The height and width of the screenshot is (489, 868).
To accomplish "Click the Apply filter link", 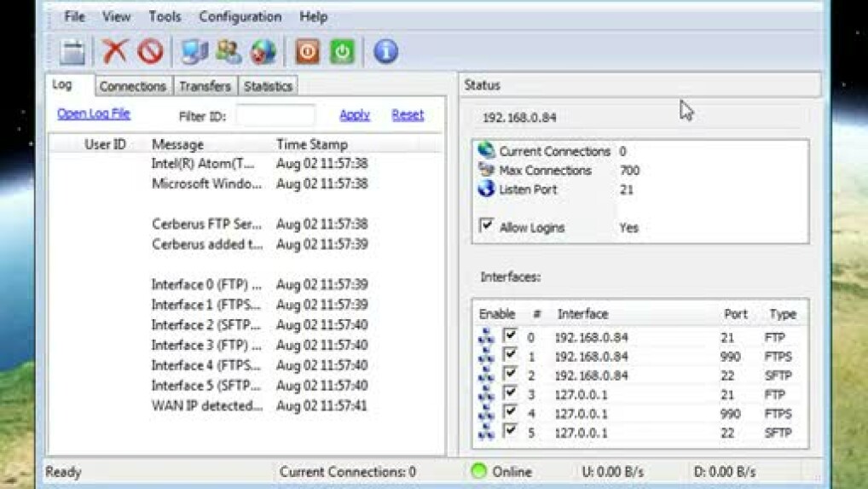I will [354, 114].
